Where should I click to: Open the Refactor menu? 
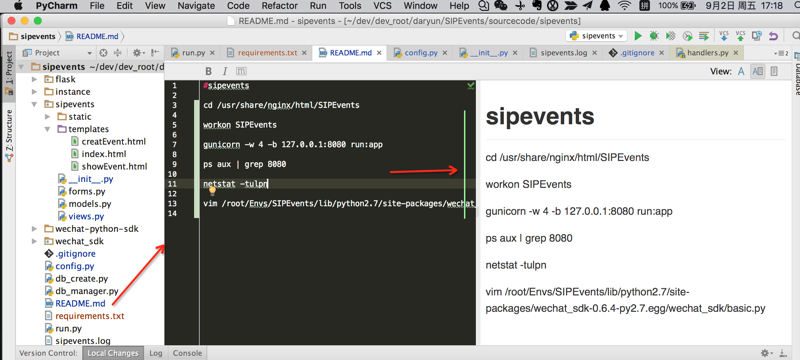pos(279,6)
